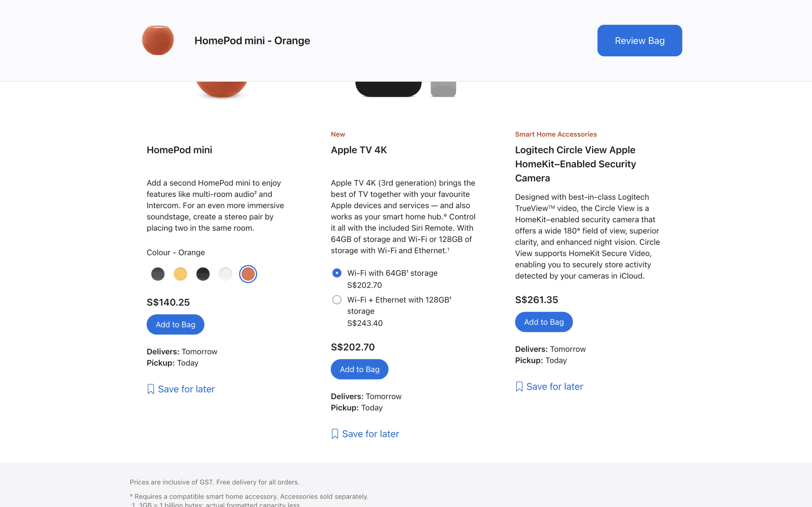This screenshot has width=812, height=507.
Task: Click the black Apple TV product image
Action: pos(388,89)
